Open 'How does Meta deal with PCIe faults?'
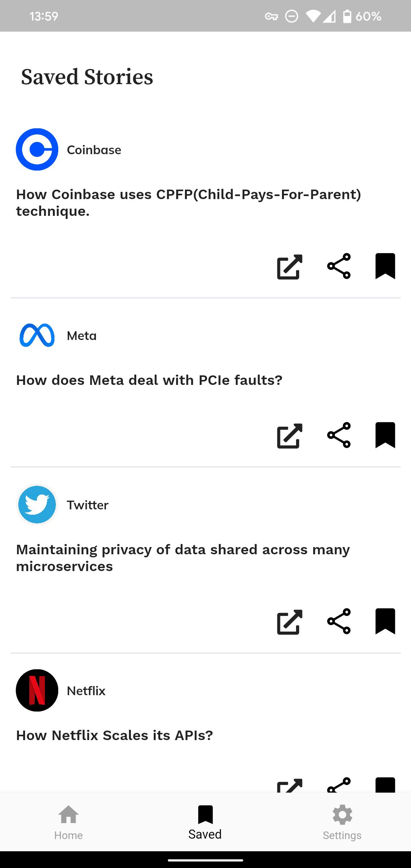The height and width of the screenshot is (868, 411). [x=150, y=380]
